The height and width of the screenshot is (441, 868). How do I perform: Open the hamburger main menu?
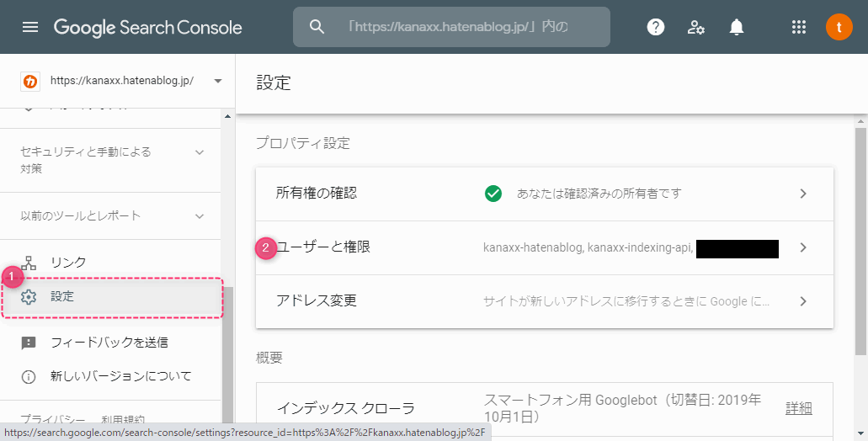(30, 27)
